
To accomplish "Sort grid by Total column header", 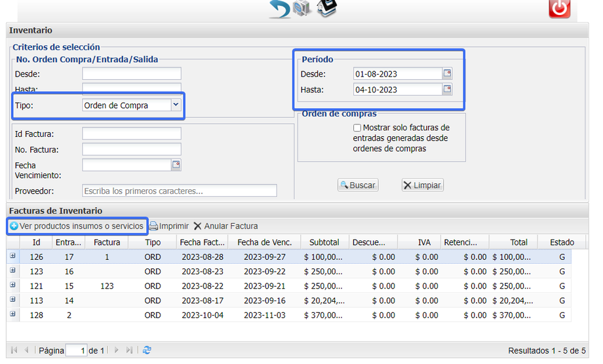I will click(518, 242).
